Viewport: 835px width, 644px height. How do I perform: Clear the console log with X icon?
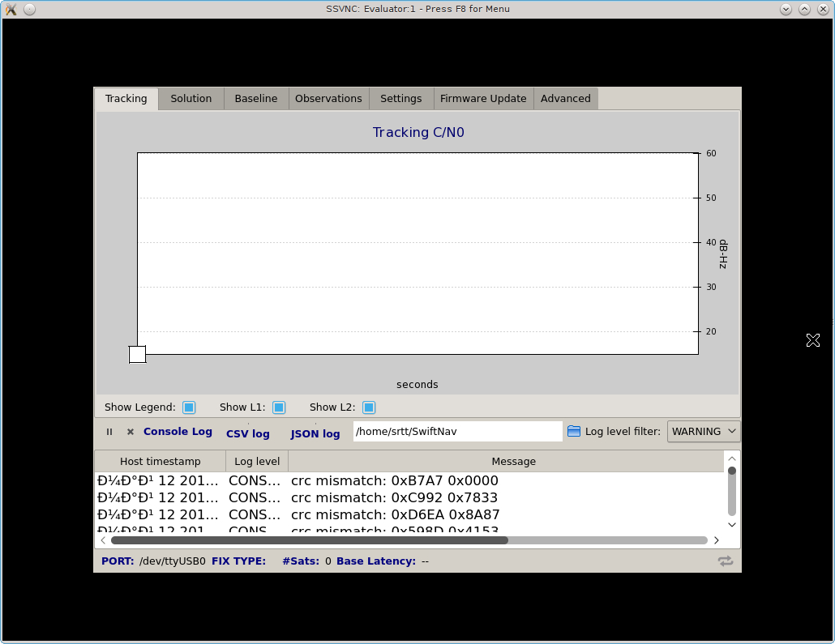(131, 432)
